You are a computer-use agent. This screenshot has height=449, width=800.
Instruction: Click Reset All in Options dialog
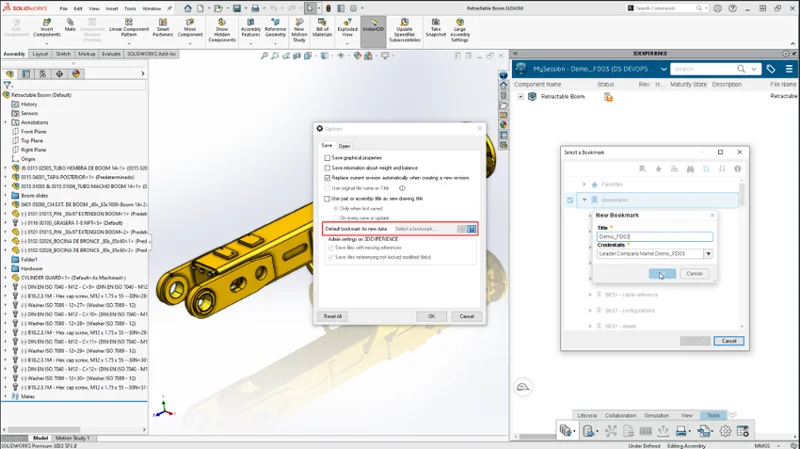pos(333,316)
